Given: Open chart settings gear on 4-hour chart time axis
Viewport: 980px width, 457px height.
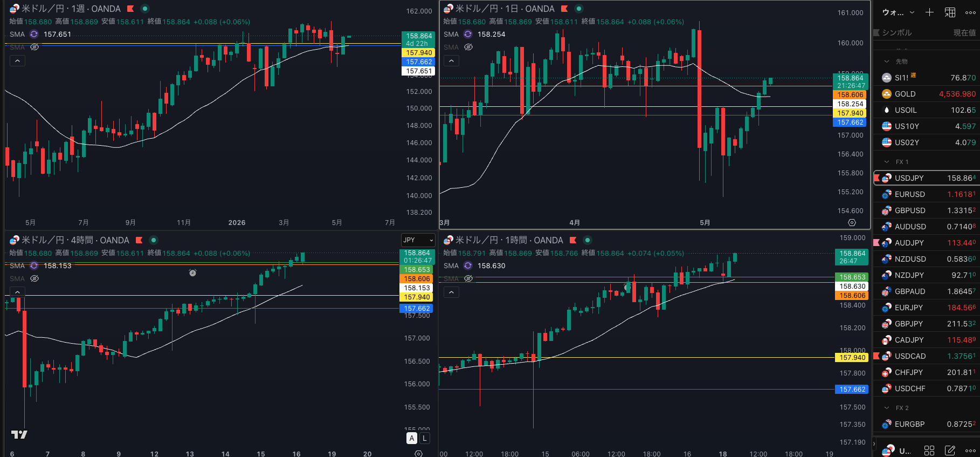Looking at the screenshot, I should 418,454.
